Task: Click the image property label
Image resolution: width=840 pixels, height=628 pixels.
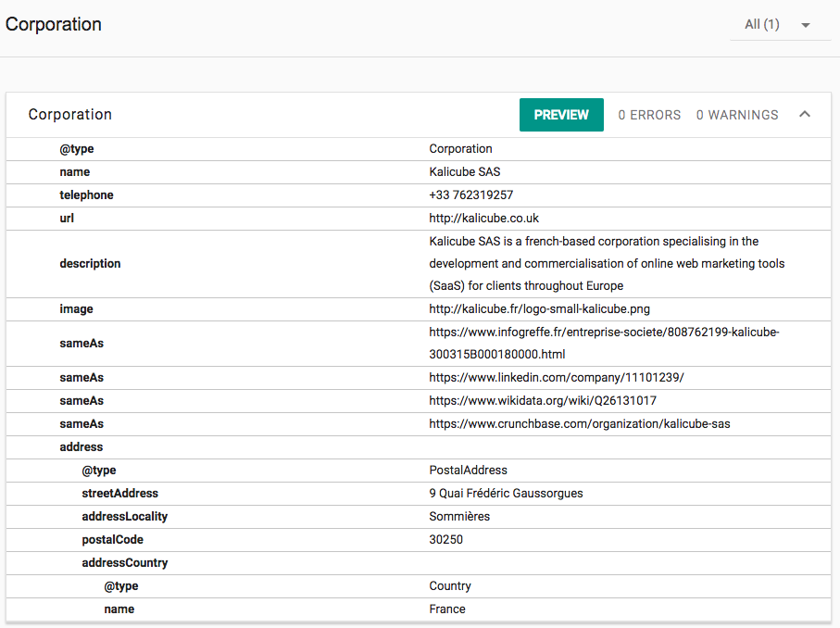Action: tap(76, 308)
